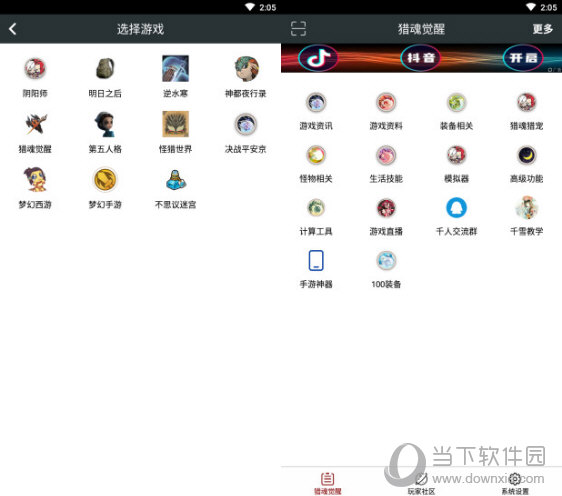Choose the 决战平安京 game icon
The image size is (562, 496).
(246, 124)
